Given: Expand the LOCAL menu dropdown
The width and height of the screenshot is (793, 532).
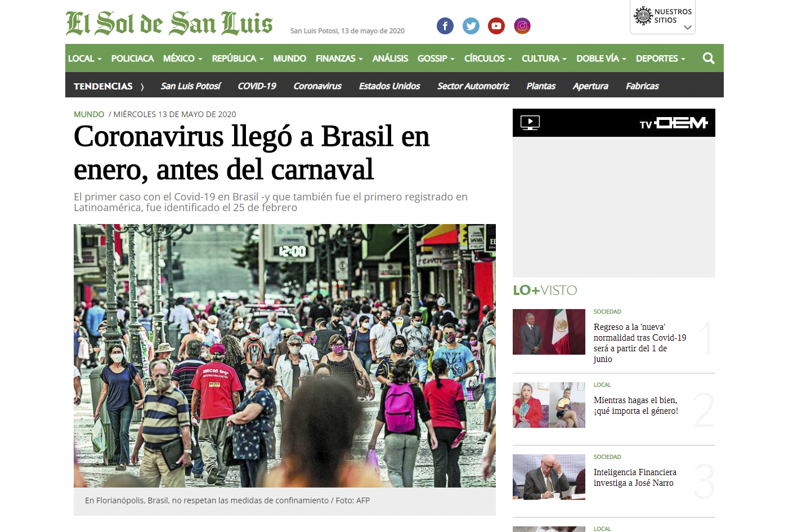Looking at the screenshot, I should tap(85, 58).
